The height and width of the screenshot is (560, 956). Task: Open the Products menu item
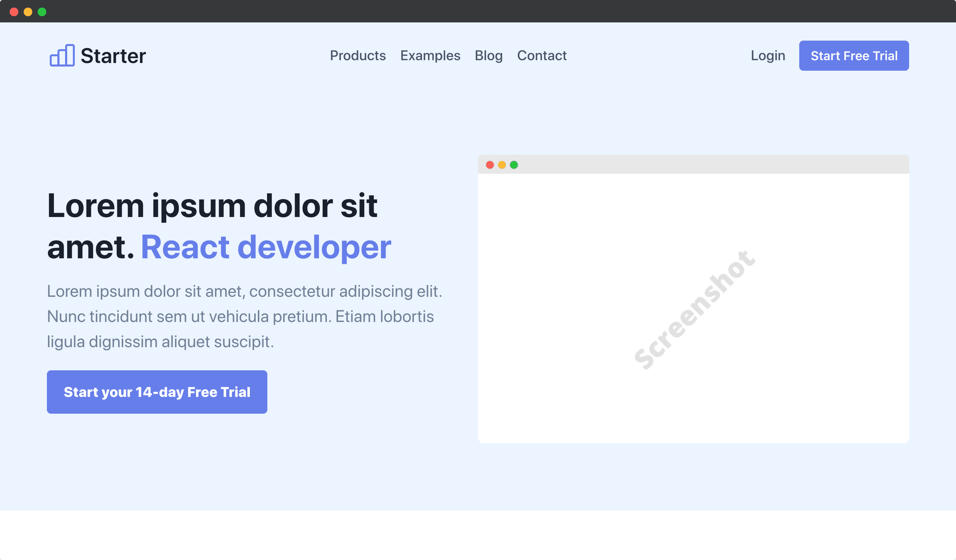tap(358, 56)
